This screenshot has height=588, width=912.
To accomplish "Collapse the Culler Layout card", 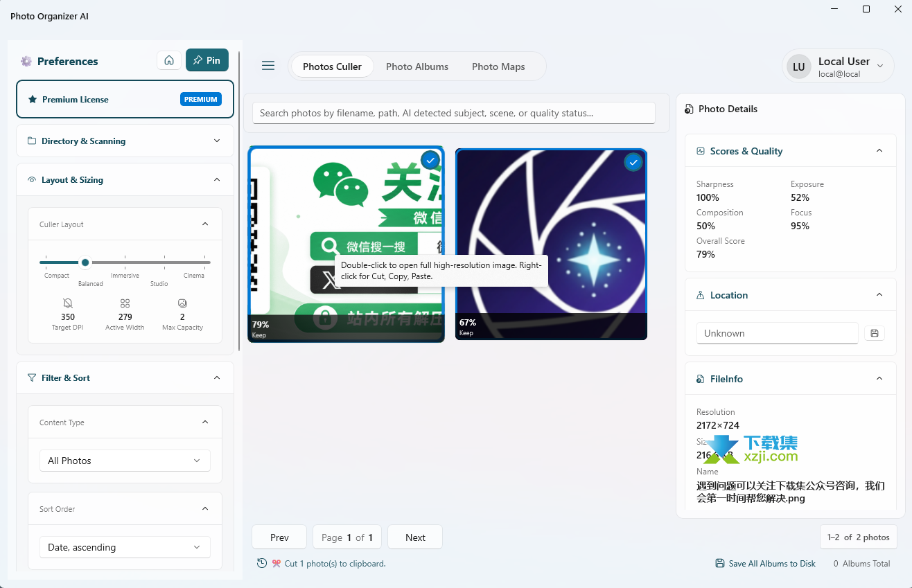I will 205,224.
